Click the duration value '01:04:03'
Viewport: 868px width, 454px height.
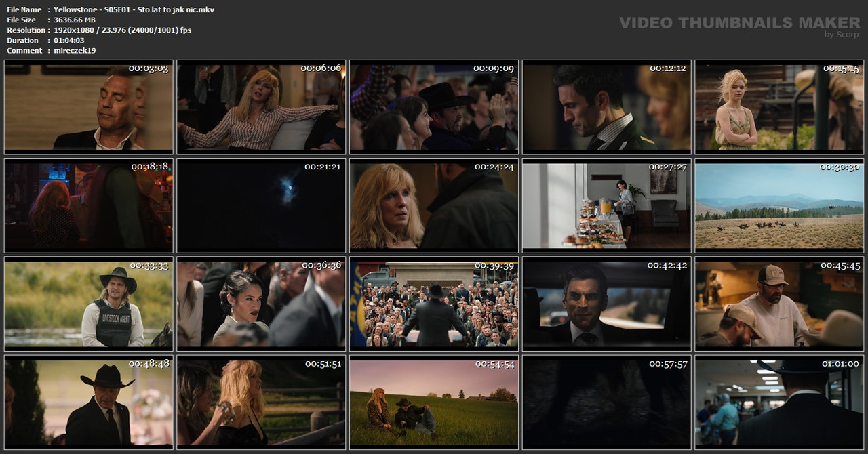[69, 40]
